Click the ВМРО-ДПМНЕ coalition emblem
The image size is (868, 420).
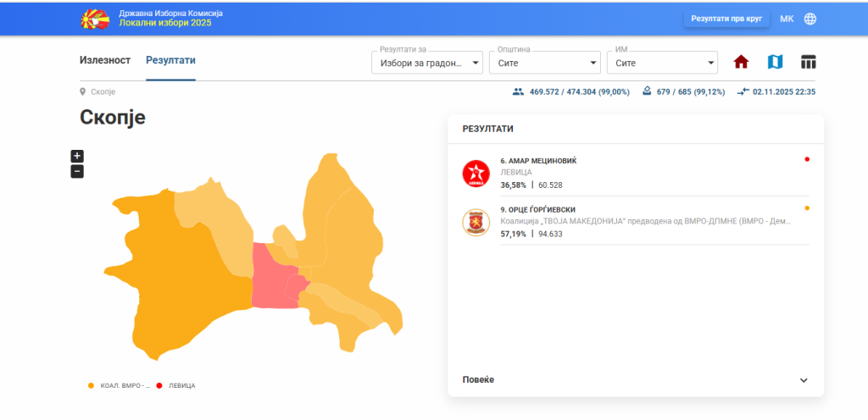tap(475, 222)
